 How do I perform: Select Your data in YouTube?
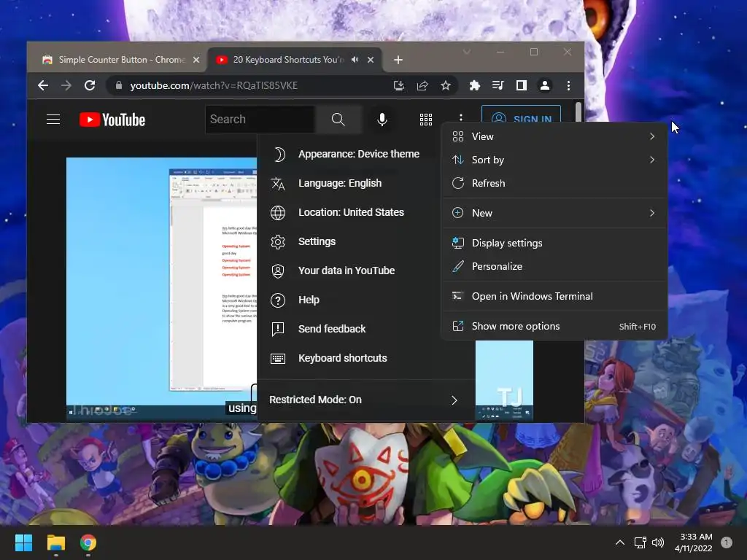point(349,271)
